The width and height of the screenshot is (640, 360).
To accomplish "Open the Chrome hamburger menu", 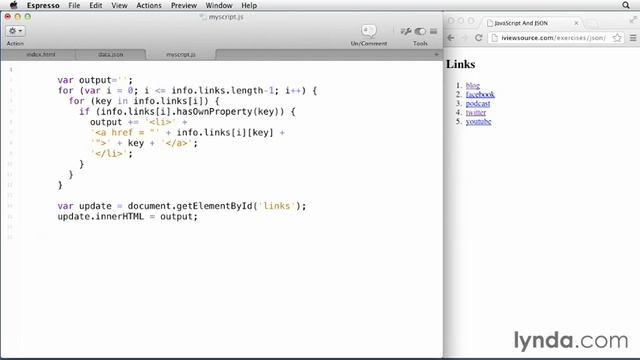I will pyautogui.click(x=633, y=38).
